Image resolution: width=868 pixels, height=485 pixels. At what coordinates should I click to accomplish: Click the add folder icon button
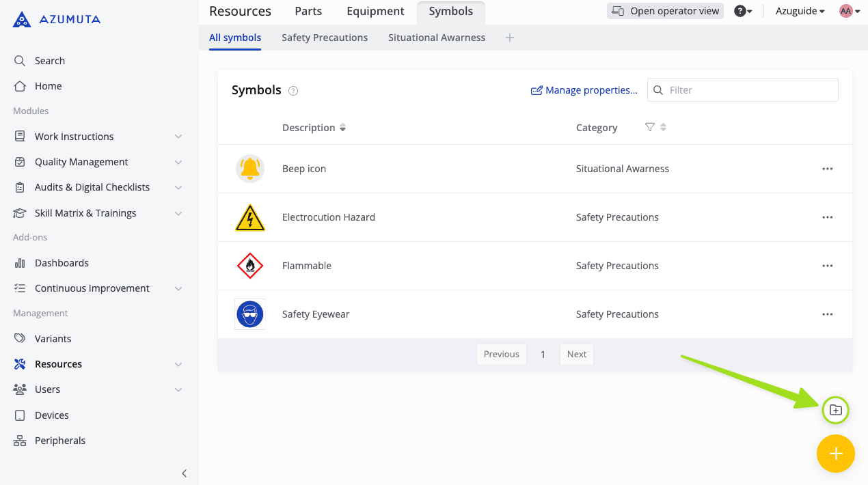click(835, 410)
